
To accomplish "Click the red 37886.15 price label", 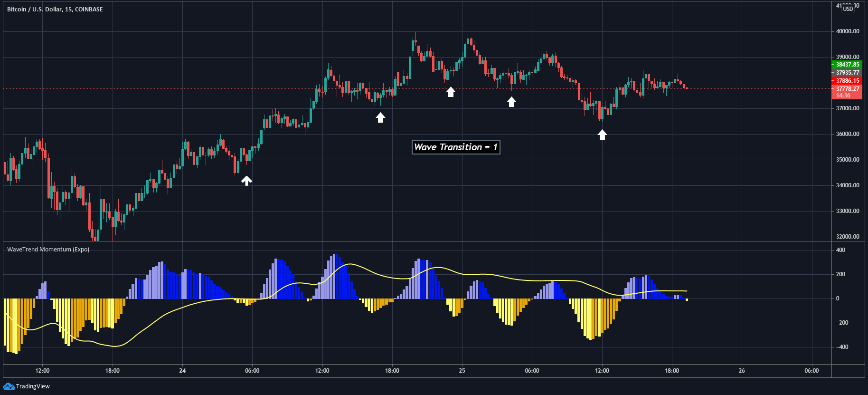I will pos(848,81).
